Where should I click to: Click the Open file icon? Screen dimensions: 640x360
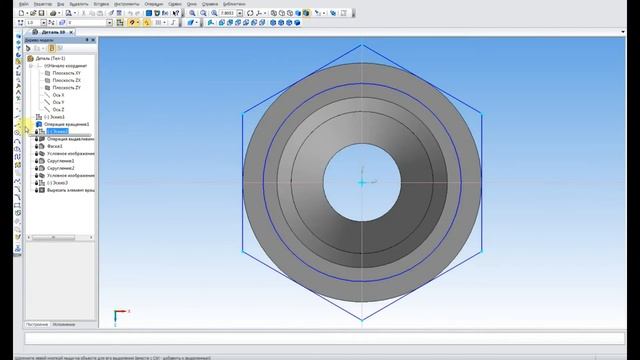[x=33, y=13]
